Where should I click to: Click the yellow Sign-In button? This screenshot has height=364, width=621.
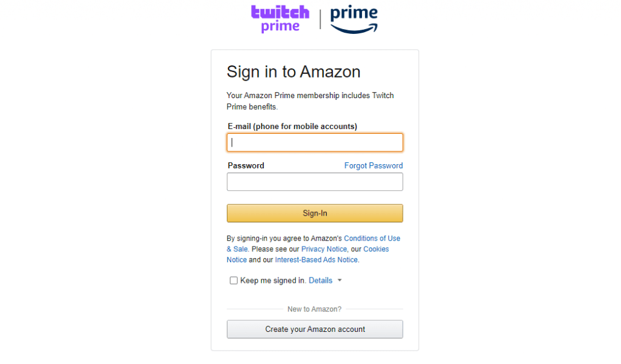pyautogui.click(x=315, y=213)
